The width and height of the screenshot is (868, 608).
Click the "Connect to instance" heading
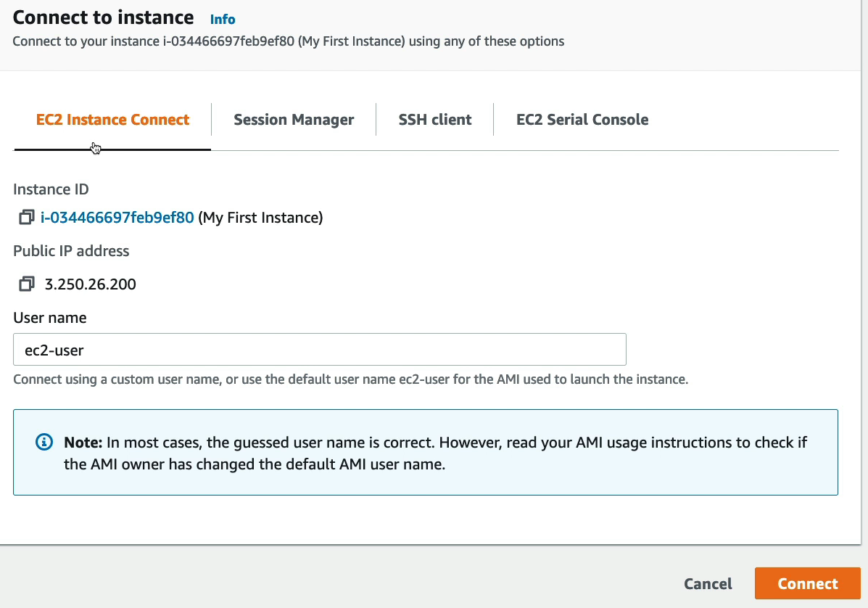pos(103,17)
